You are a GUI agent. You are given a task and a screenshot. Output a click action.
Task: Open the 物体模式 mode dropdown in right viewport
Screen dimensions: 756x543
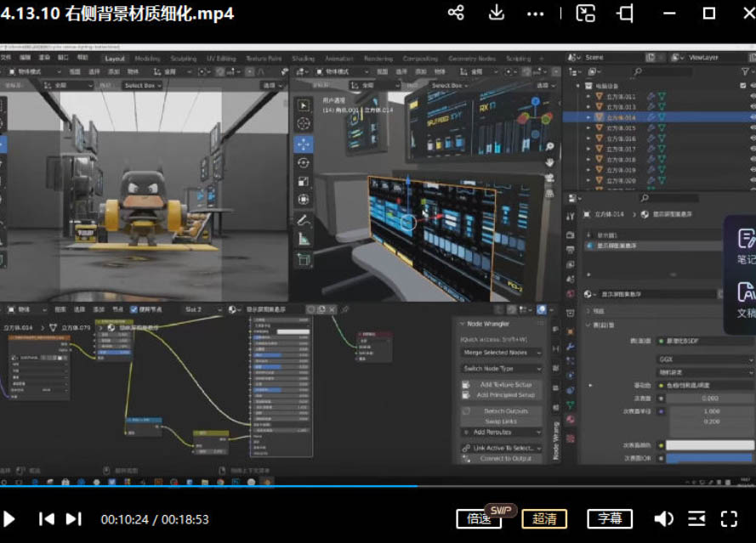coord(344,71)
